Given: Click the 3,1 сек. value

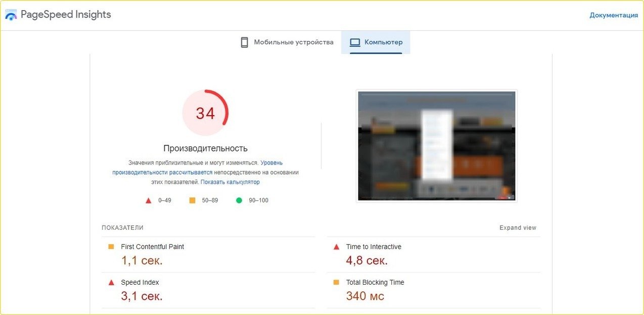Looking at the screenshot, I should pos(142,296).
